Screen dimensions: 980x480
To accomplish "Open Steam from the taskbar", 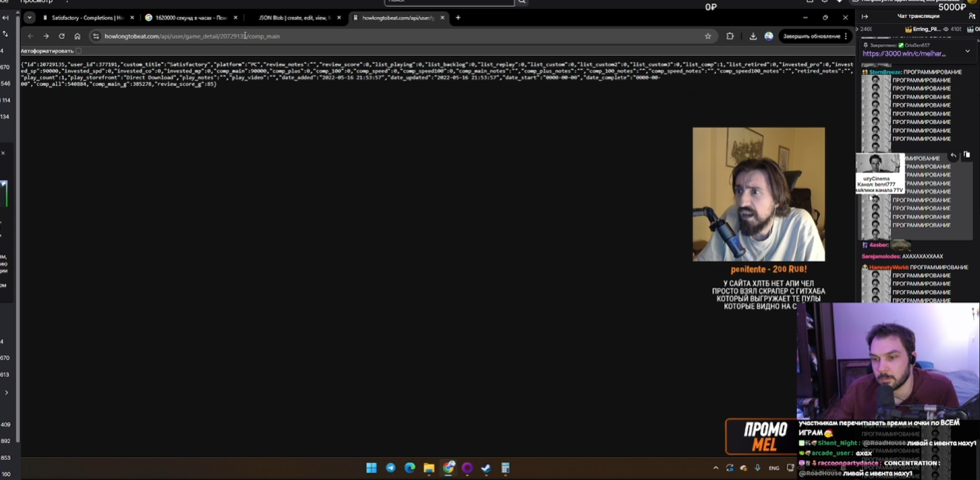I will click(x=486, y=468).
